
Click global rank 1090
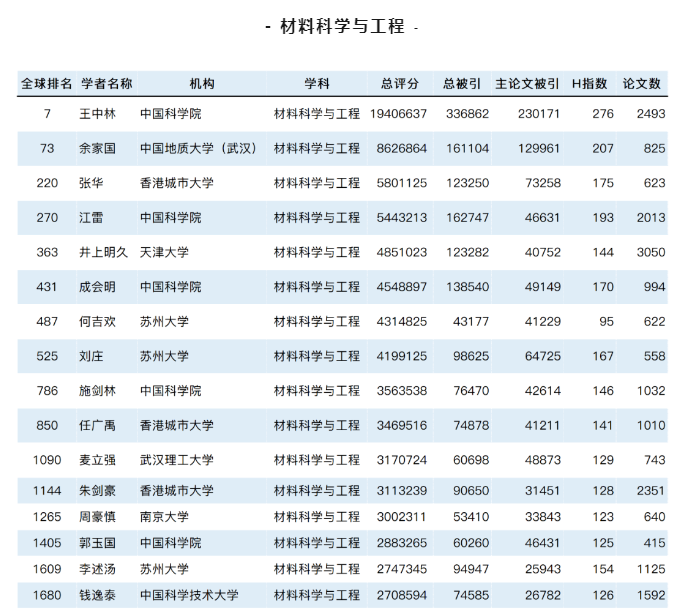47,460
